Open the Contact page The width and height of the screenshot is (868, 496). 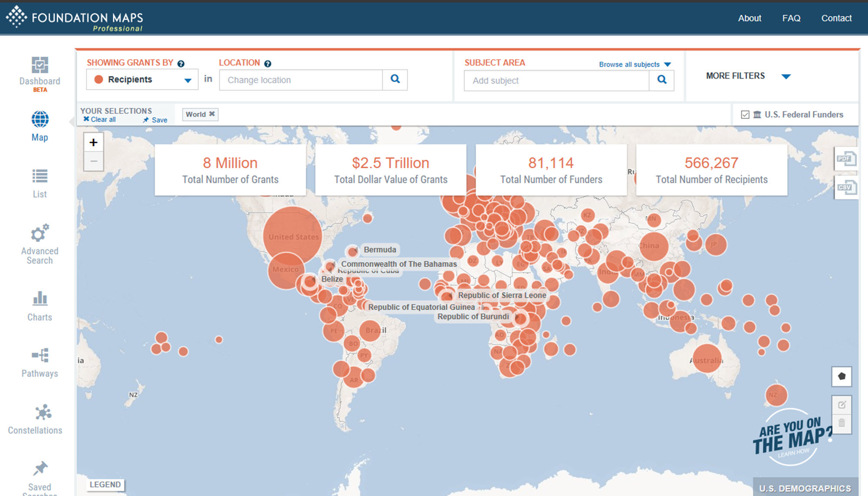coord(836,18)
